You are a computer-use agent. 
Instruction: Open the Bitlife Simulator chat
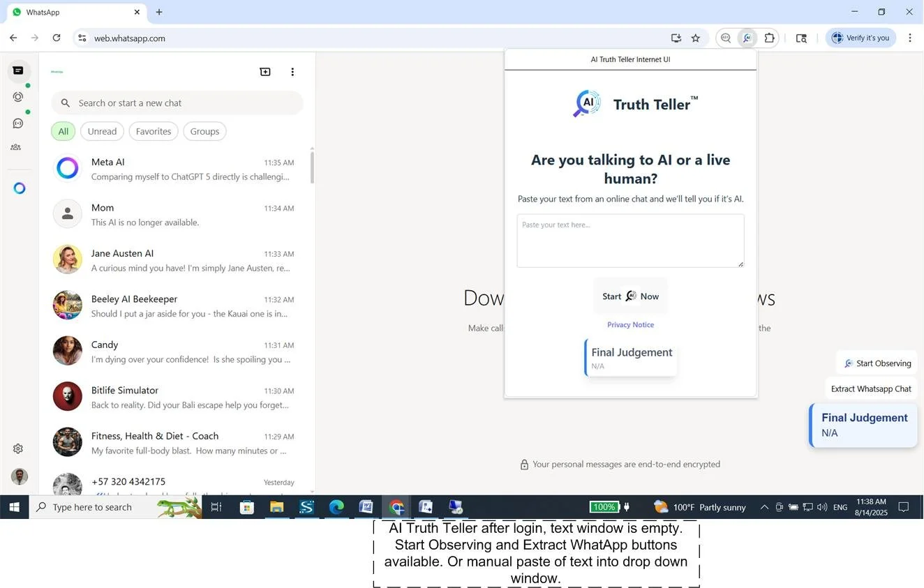(174, 398)
